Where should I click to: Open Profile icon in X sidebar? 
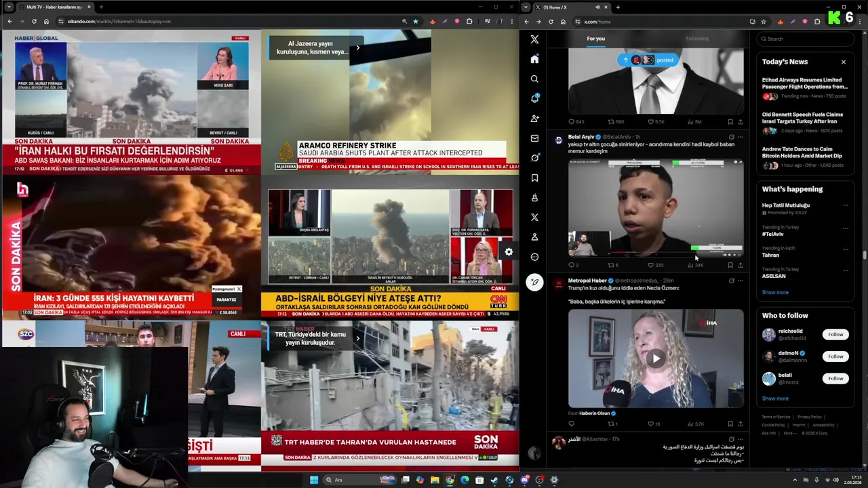tap(534, 237)
